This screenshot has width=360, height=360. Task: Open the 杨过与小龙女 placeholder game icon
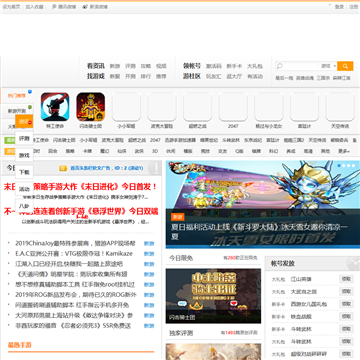coord(269,107)
